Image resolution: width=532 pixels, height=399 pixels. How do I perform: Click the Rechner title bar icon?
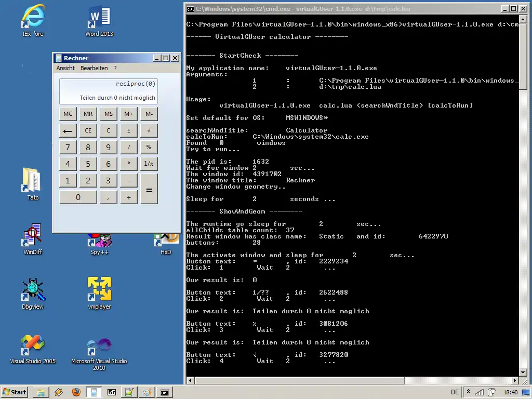point(58,58)
